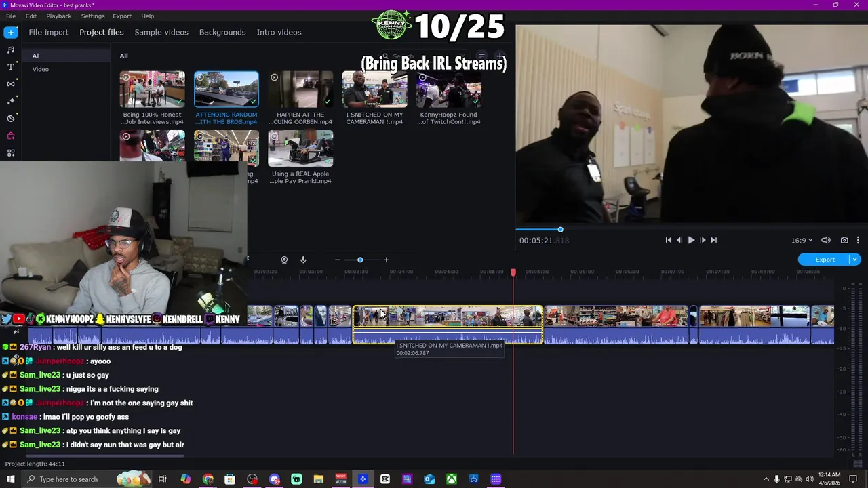This screenshot has width=868, height=488.
Task: Open Outlook from the taskbar
Action: [429, 479]
